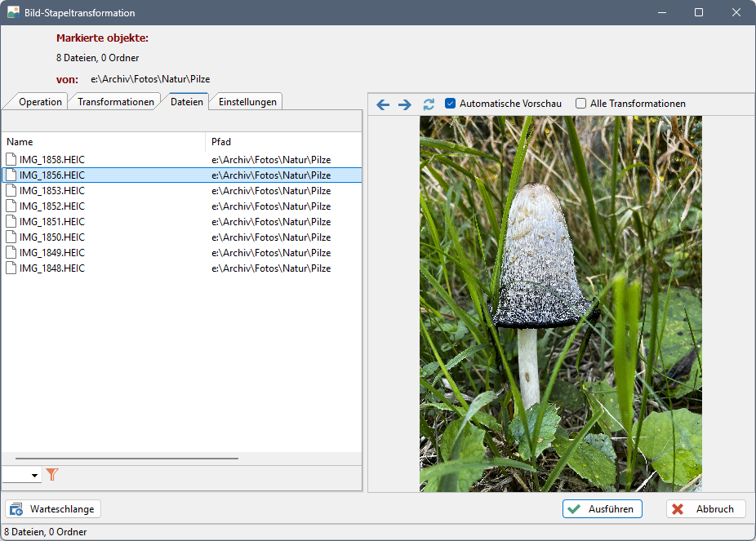Image resolution: width=756 pixels, height=541 pixels.
Task: Click the file icon of IMG_1858.HEIC
Action: (11, 160)
